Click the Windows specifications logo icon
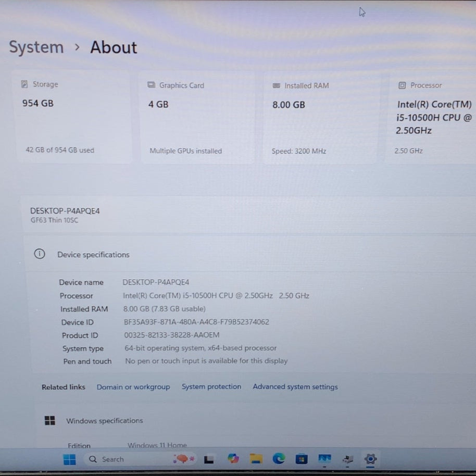476x476 pixels. coord(50,420)
